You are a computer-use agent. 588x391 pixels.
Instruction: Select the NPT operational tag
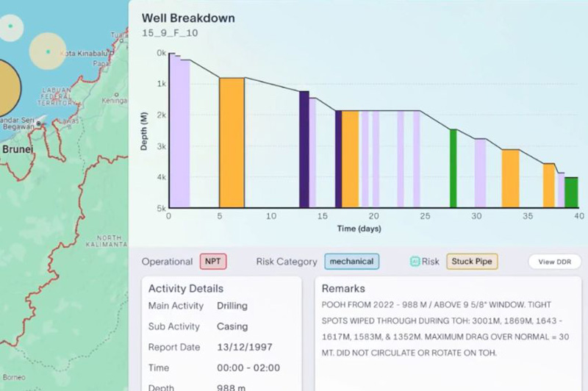(x=213, y=262)
